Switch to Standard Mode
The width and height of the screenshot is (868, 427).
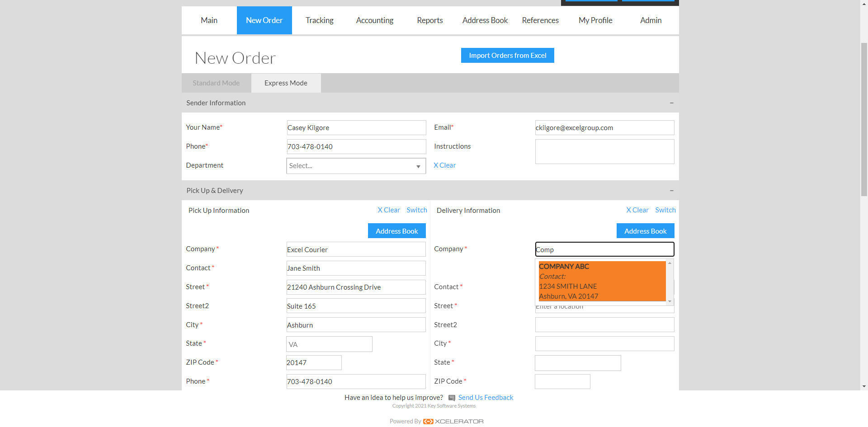pos(216,83)
